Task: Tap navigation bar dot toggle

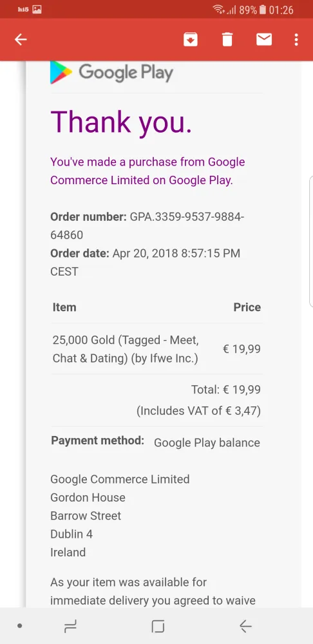Action: tap(19, 627)
